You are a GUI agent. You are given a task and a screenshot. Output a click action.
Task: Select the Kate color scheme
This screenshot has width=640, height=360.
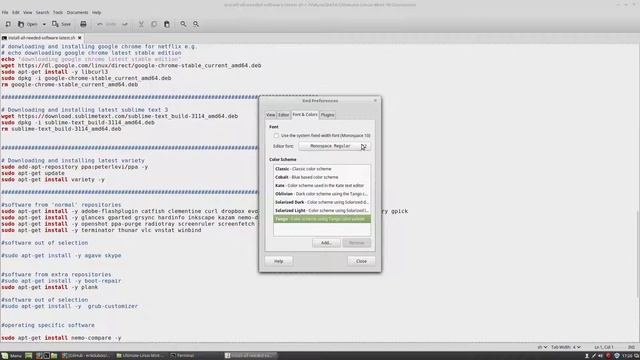[322, 185]
